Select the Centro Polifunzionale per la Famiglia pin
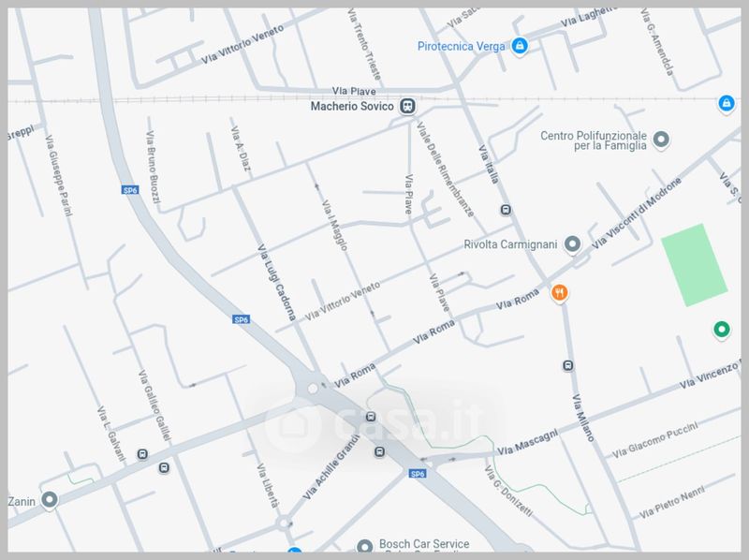749x560 pixels. (x=661, y=140)
